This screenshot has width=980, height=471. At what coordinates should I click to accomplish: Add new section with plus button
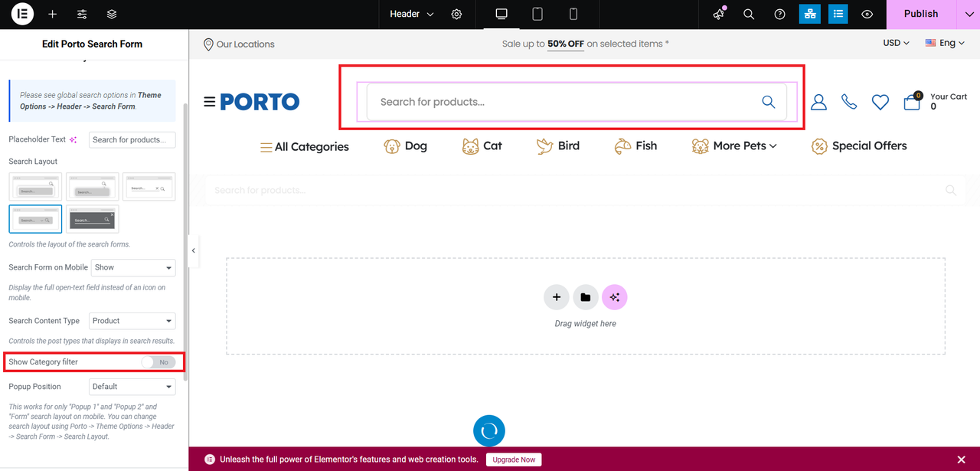[557, 297]
